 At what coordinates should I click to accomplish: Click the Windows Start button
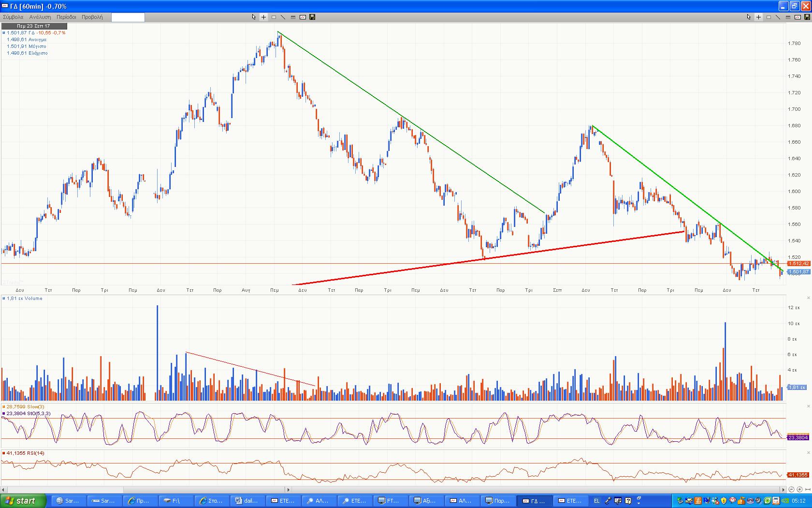coord(23,501)
